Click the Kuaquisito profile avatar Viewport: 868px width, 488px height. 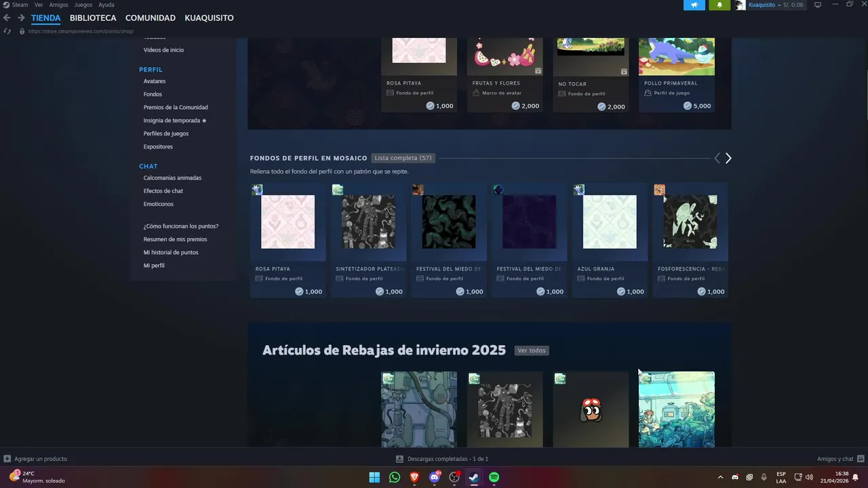pyautogui.click(x=740, y=5)
